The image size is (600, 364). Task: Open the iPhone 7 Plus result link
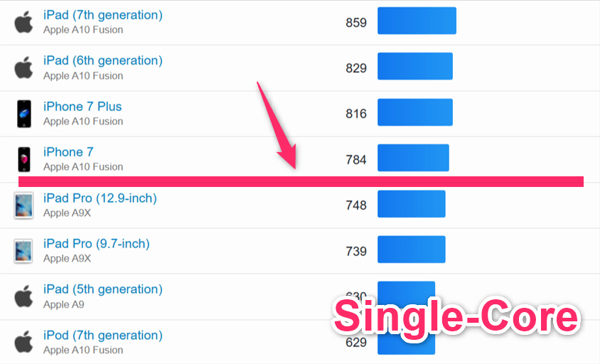82,107
